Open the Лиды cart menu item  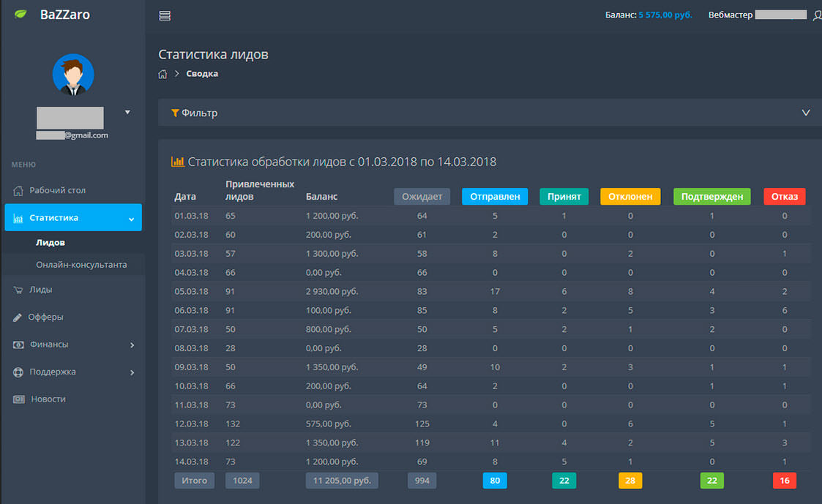(x=40, y=290)
